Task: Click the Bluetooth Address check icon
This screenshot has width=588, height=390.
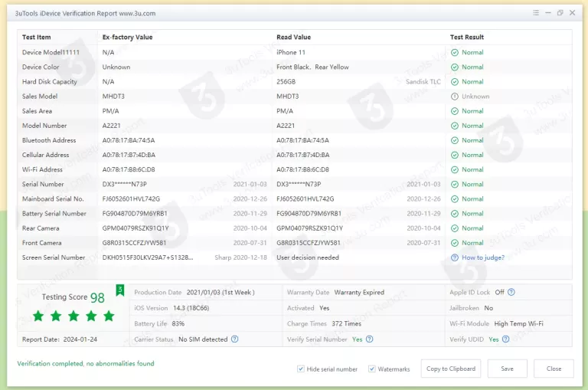Action: [455, 140]
